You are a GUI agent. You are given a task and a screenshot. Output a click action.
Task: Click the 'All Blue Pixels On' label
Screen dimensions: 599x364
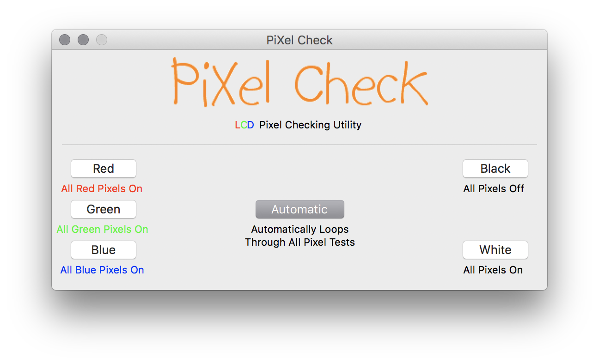click(x=102, y=270)
